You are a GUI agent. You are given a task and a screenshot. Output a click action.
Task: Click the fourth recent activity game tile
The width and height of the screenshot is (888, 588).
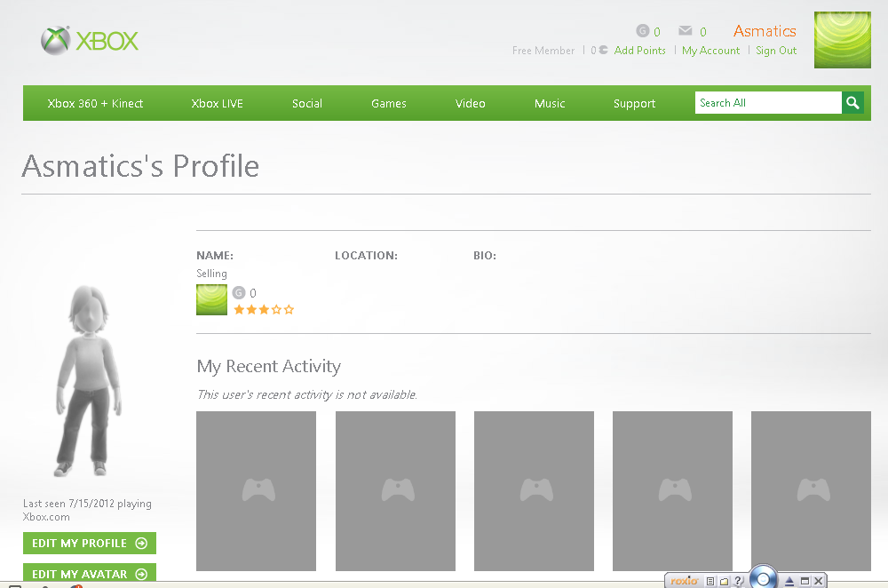672,490
